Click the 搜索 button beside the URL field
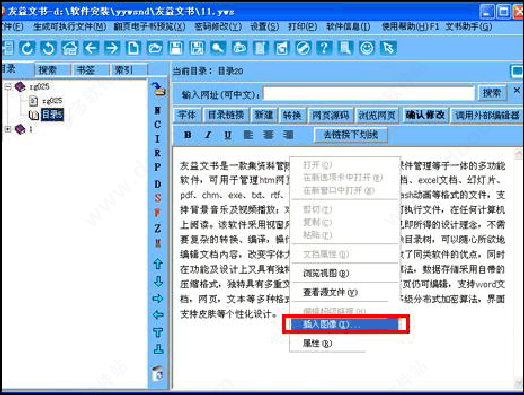The image size is (524, 395). (492, 93)
